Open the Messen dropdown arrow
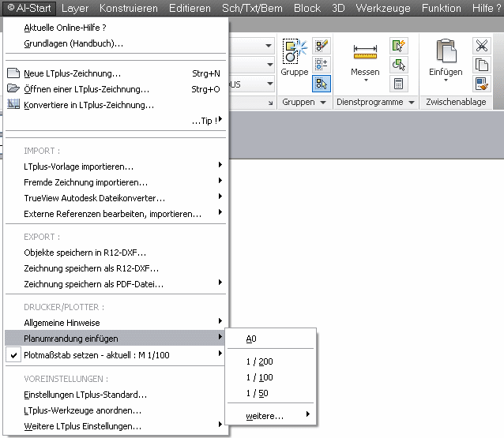Viewport: 504px width, 438px height. (x=366, y=80)
